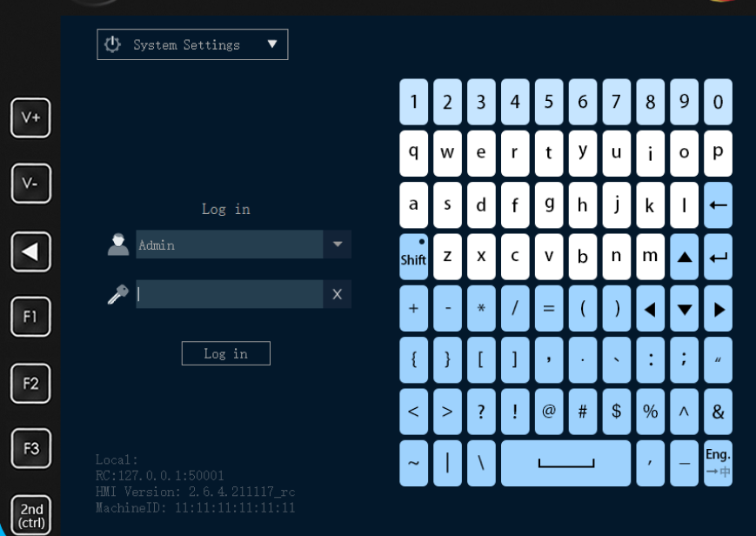This screenshot has height=536, width=756.
Task: Tap the forward slash key
Action: 515,308
